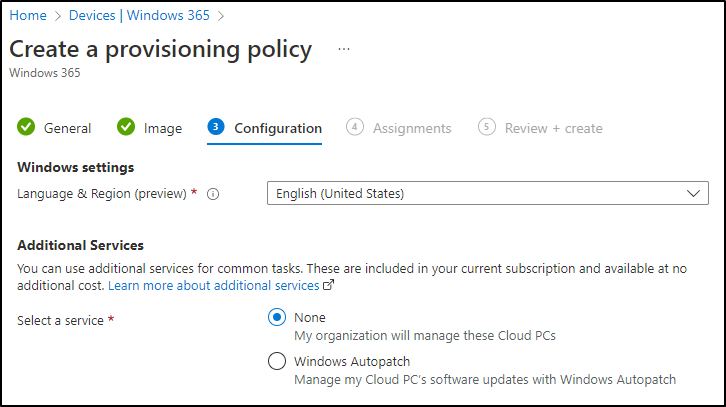Click the info icon next to Language & Region
This screenshot has width=726, height=407.
point(213,194)
